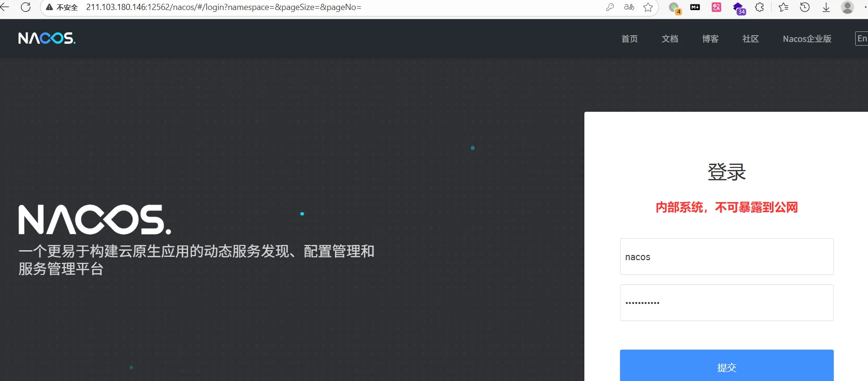Open the downloads arrow icon

[826, 7]
